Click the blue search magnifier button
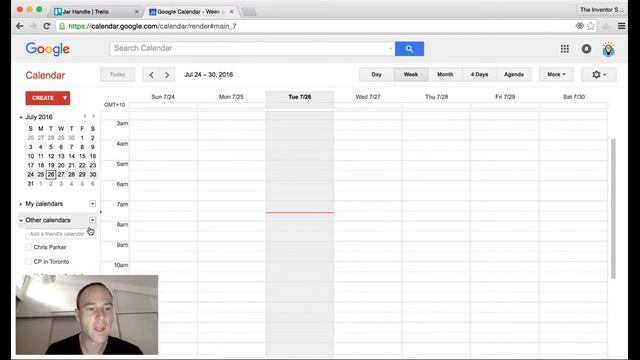Viewport: 640px width, 360px height. (x=409, y=49)
